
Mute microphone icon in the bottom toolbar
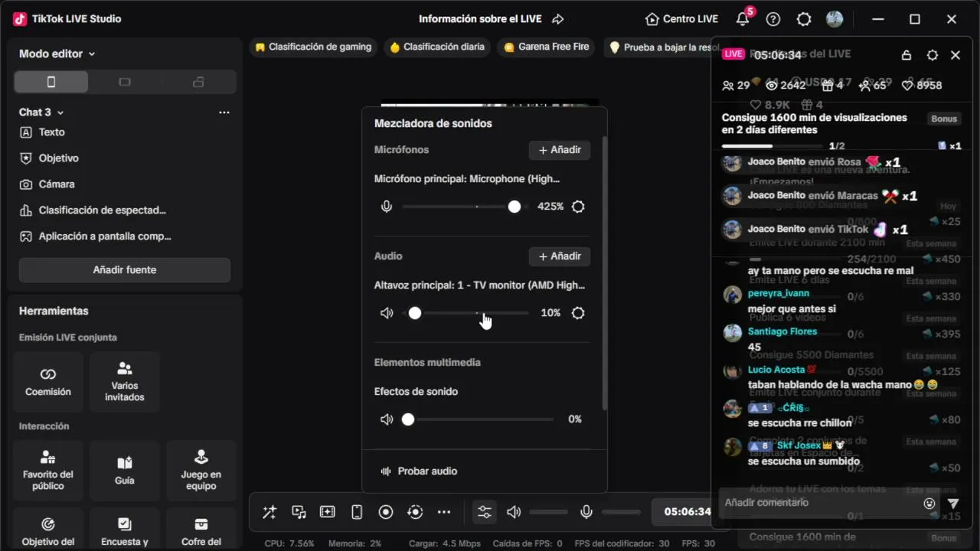[x=586, y=512]
